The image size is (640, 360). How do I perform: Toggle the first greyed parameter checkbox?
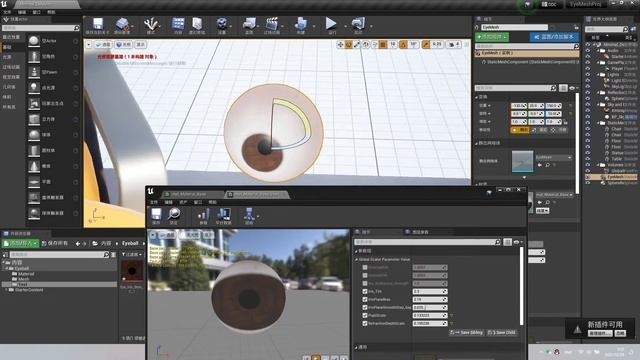point(365,267)
